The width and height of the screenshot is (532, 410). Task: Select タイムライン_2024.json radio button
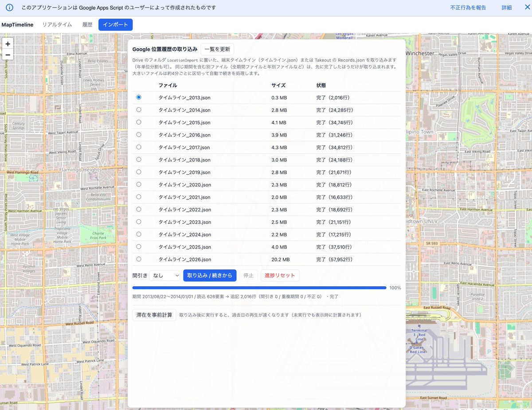pos(139,234)
